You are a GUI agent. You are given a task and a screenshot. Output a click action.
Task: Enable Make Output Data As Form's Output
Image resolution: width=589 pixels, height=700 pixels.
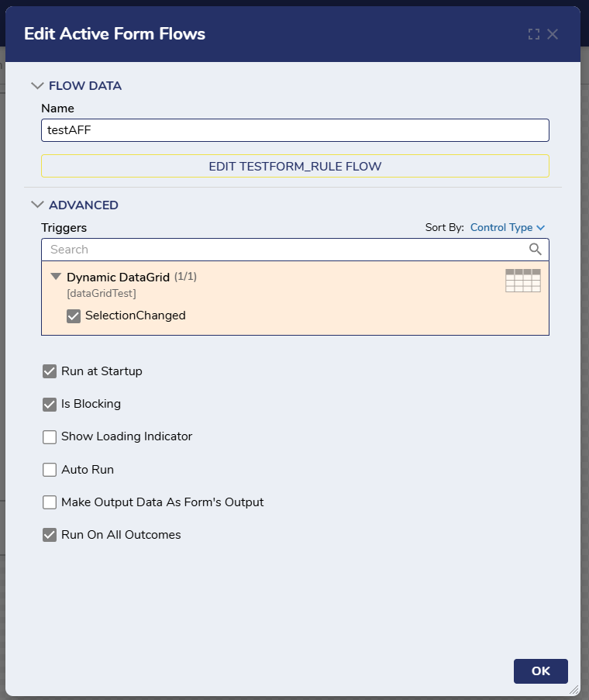(x=50, y=502)
